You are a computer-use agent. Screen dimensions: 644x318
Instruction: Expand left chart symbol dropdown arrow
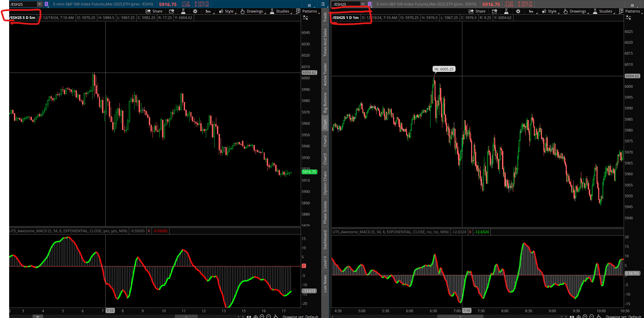point(40,4)
